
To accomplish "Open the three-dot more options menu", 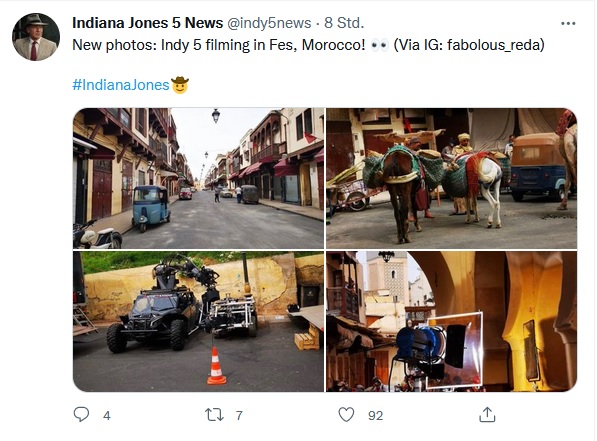I will click(568, 24).
